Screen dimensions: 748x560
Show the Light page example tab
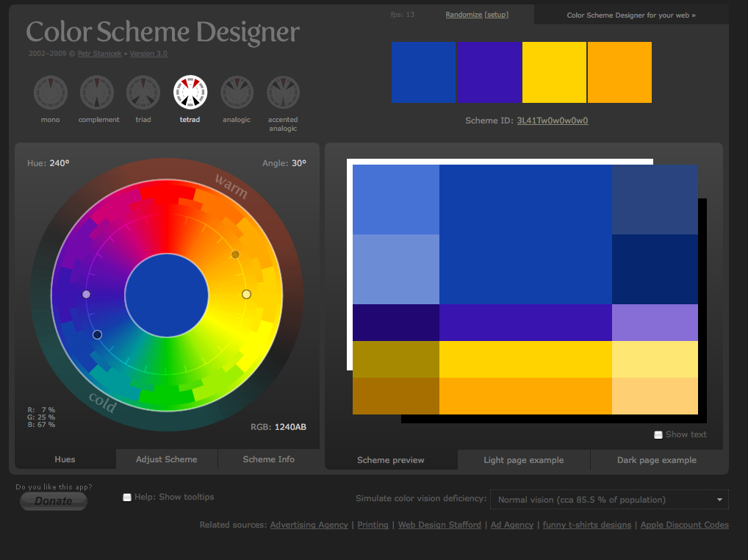tap(524, 460)
